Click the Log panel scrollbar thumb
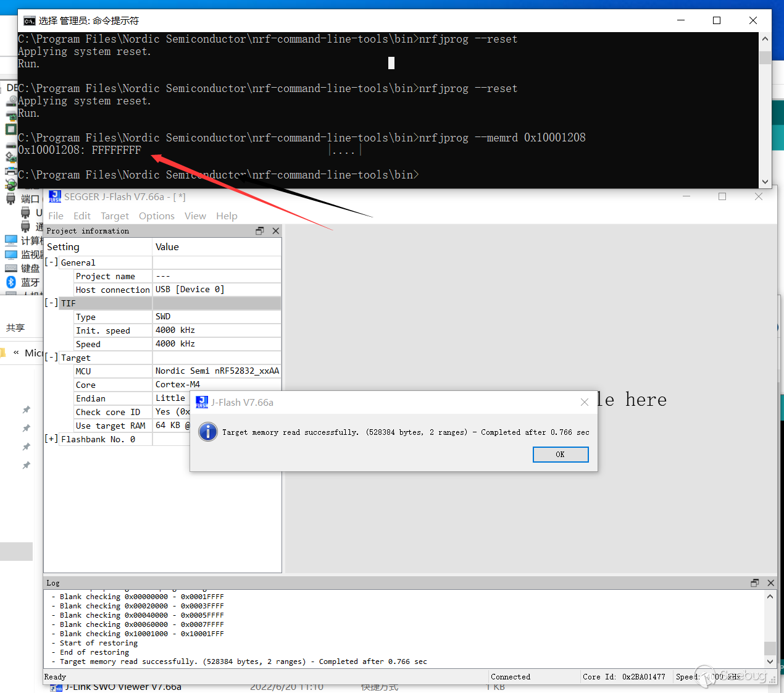784x693 pixels. pyautogui.click(x=770, y=648)
